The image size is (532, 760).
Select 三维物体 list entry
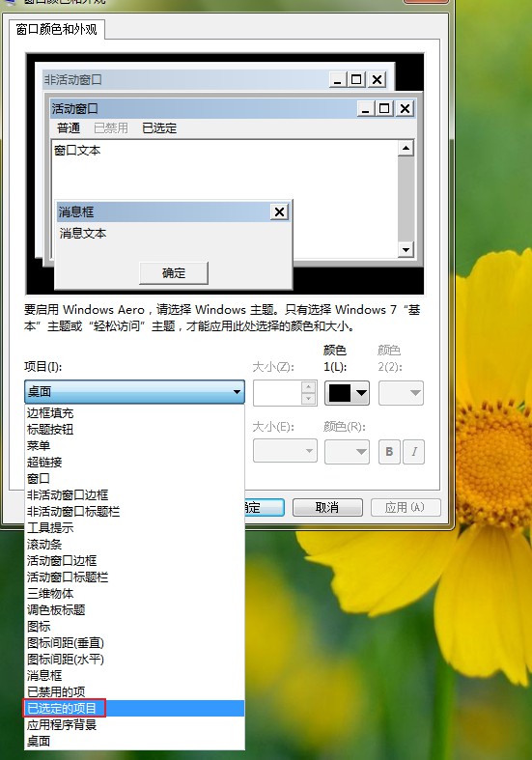pos(134,594)
